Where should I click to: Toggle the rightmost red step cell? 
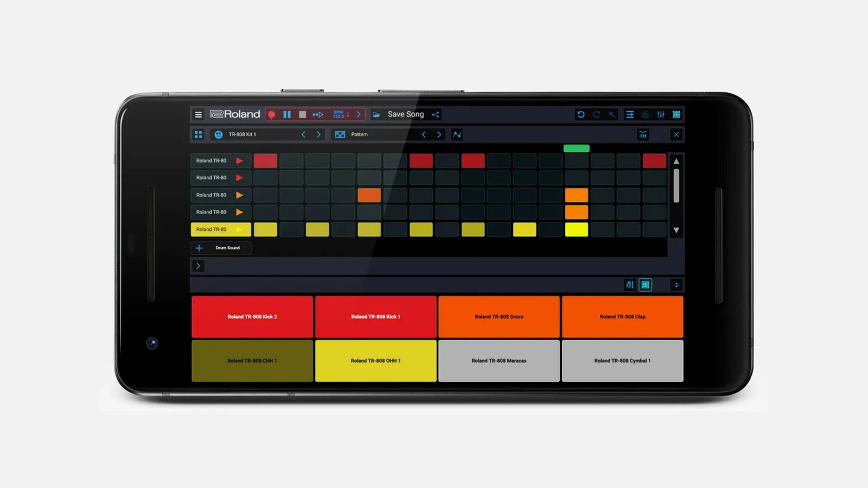(x=654, y=160)
